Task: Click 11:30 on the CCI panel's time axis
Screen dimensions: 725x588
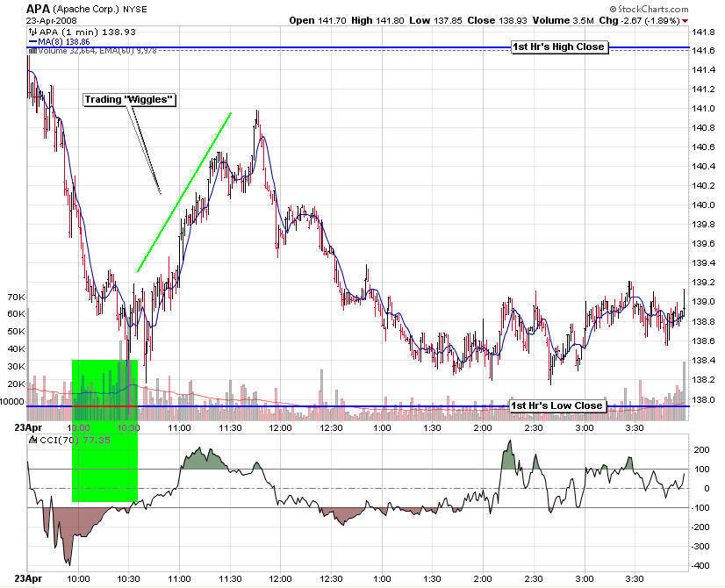Action: pos(230,579)
